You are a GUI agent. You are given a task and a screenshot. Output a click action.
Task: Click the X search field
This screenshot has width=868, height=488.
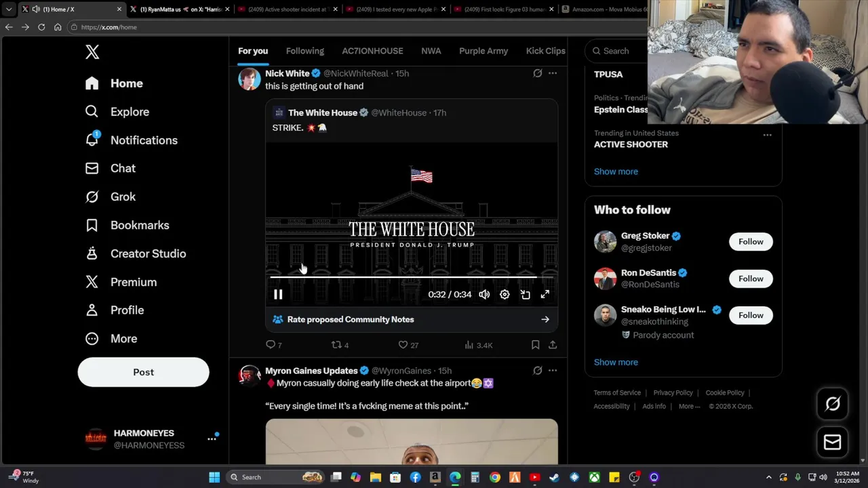coord(617,51)
